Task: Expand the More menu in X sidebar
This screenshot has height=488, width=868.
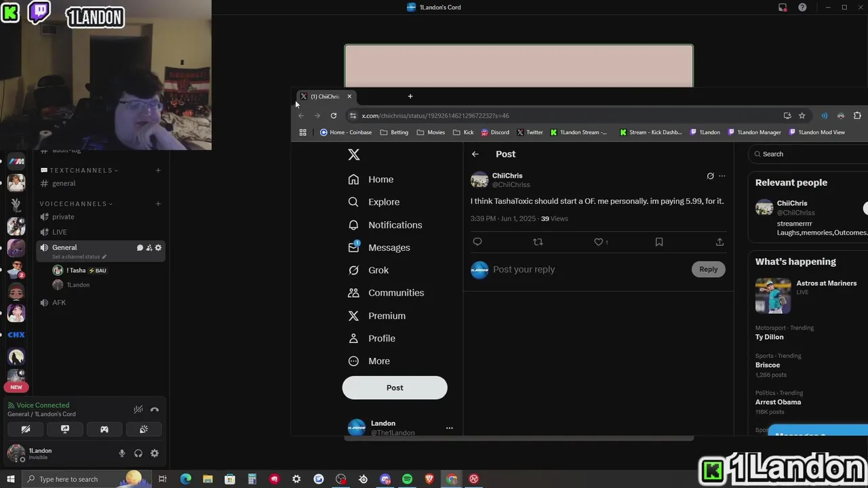Action: pos(369,361)
